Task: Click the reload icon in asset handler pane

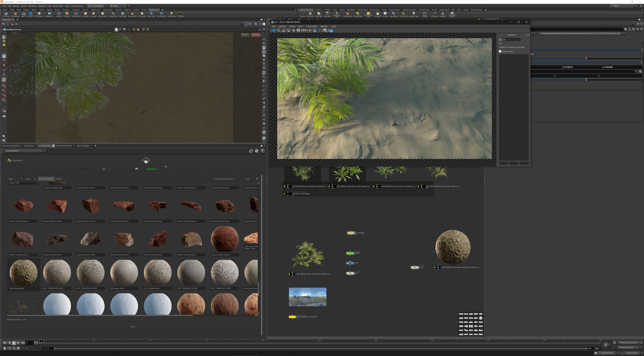Action: (251, 151)
